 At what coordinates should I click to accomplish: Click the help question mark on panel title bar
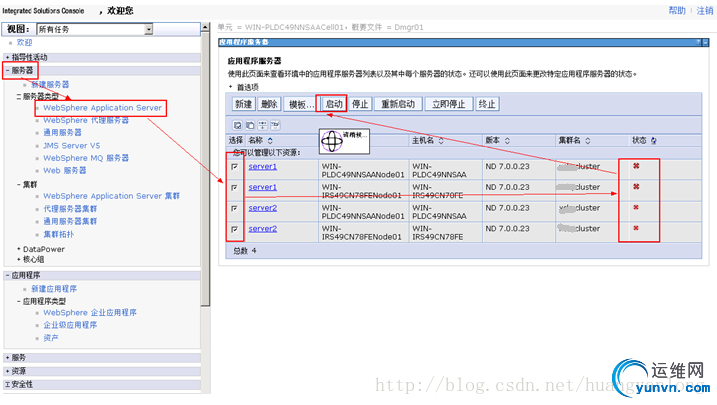point(698,42)
